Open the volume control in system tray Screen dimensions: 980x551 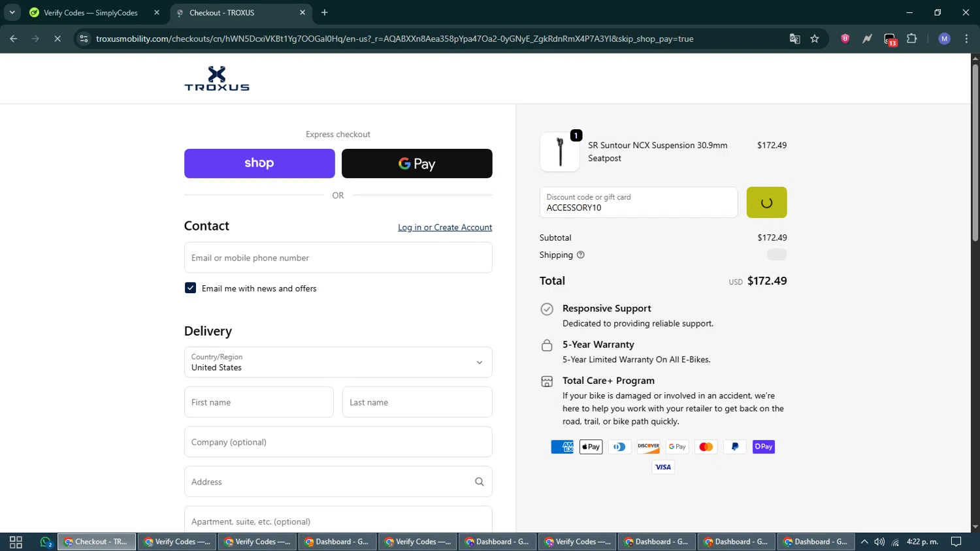[x=879, y=542]
